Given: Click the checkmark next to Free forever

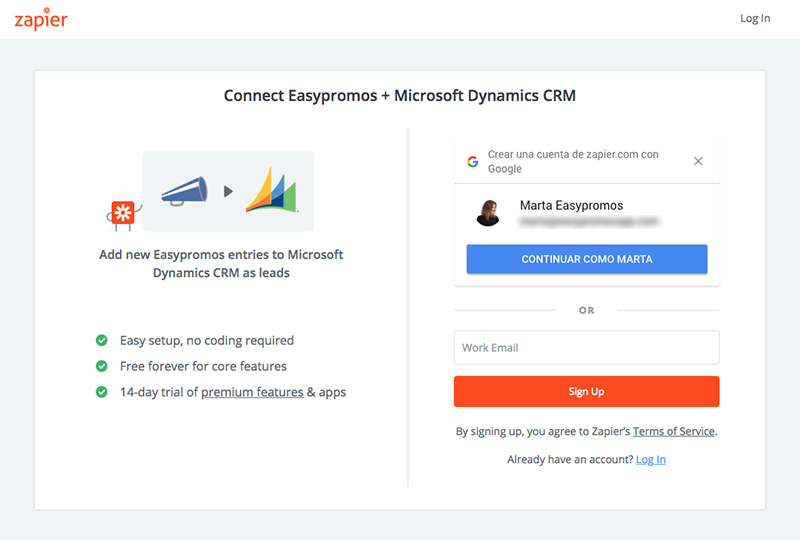Looking at the screenshot, I should [x=102, y=366].
